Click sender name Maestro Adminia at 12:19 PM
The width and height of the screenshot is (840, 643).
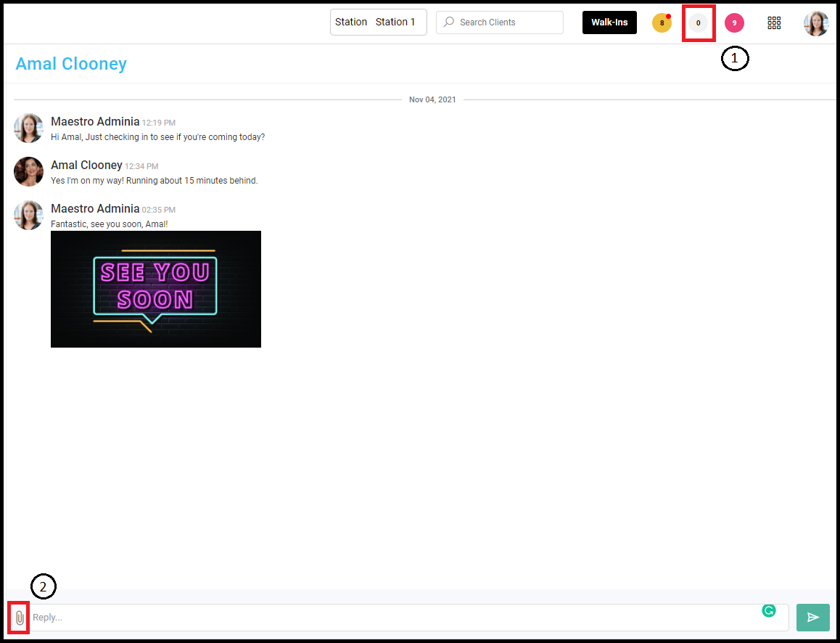point(95,122)
